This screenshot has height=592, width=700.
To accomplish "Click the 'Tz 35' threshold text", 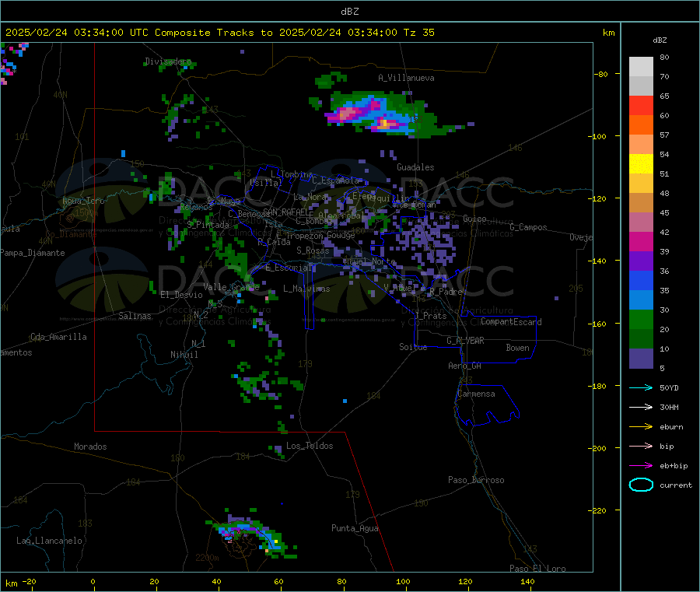I will 418,33.
